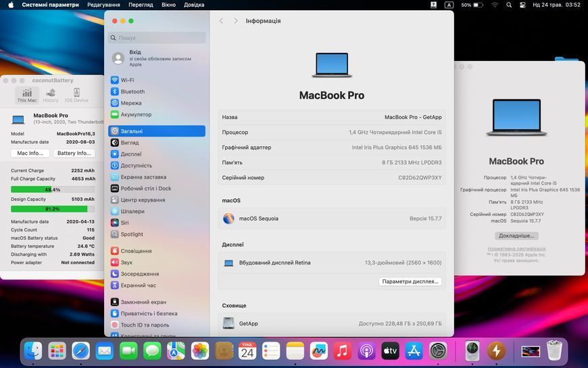Click the Пошук search field
This screenshot has height=368, width=588.
coord(157,38)
